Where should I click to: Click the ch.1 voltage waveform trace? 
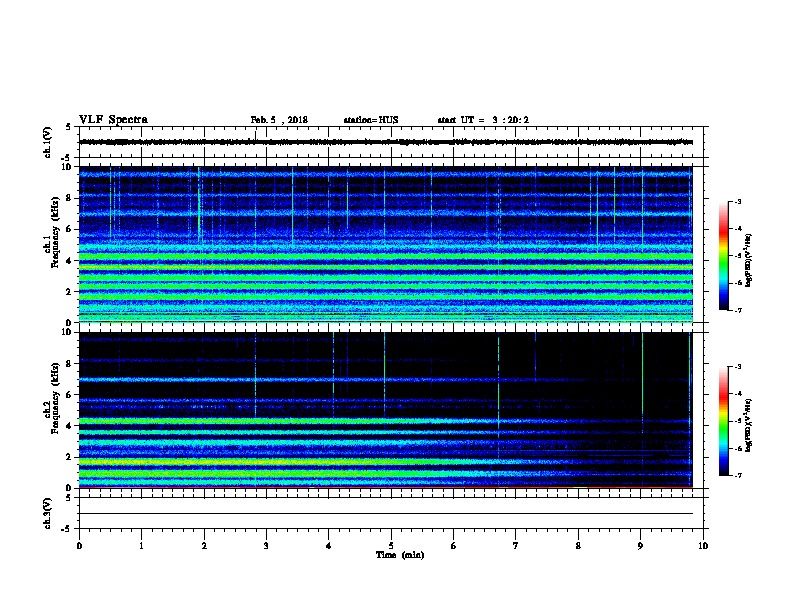(386, 142)
